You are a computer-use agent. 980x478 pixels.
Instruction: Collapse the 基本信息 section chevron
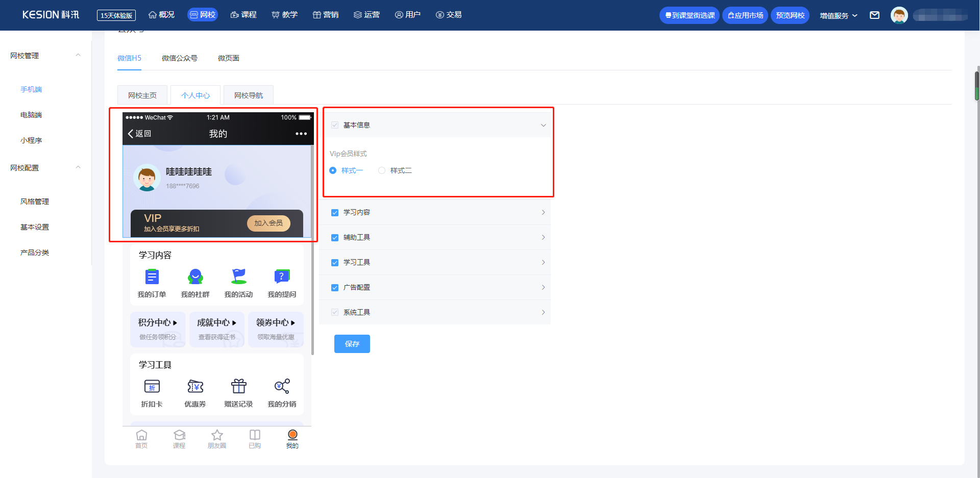pyautogui.click(x=544, y=125)
